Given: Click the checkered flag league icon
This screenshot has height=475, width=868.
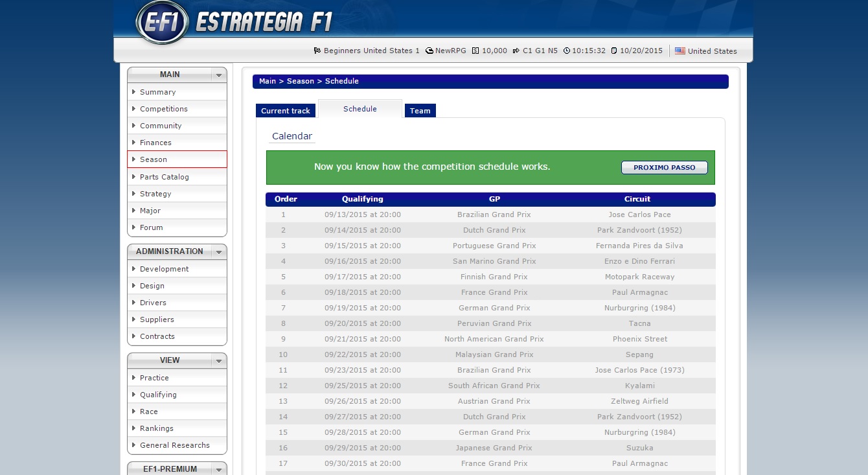Looking at the screenshot, I should pos(317,51).
